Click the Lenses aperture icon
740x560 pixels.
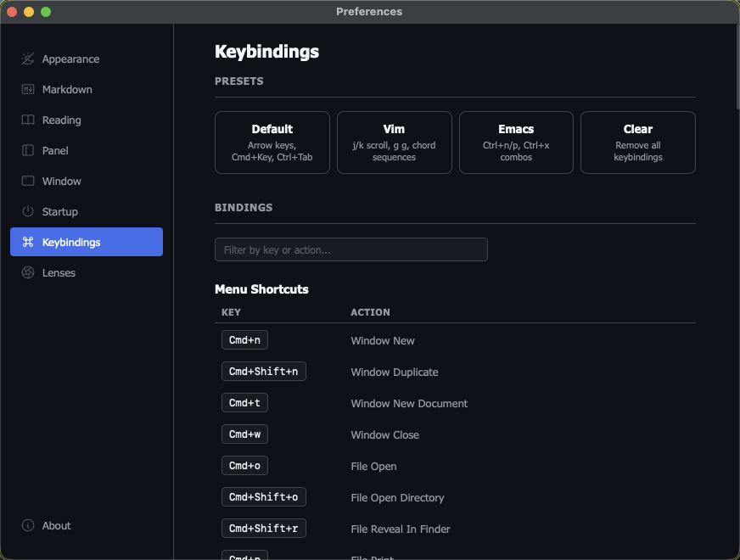click(x=28, y=272)
